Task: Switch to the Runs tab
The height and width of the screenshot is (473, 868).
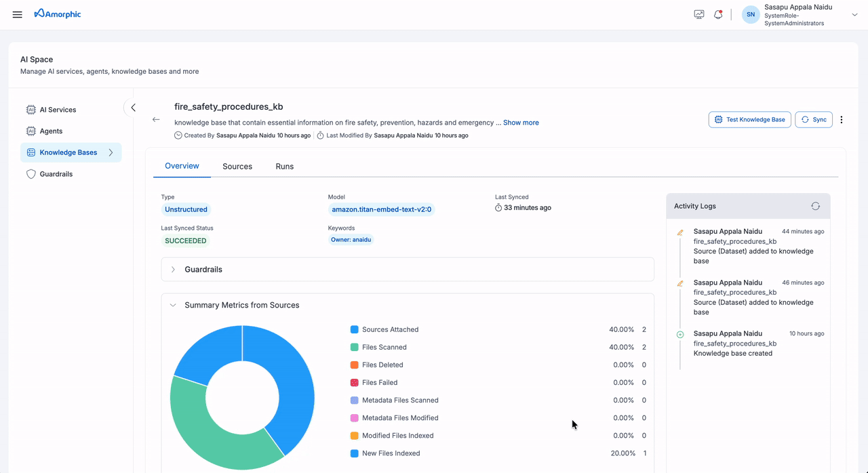Action: click(x=284, y=166)
